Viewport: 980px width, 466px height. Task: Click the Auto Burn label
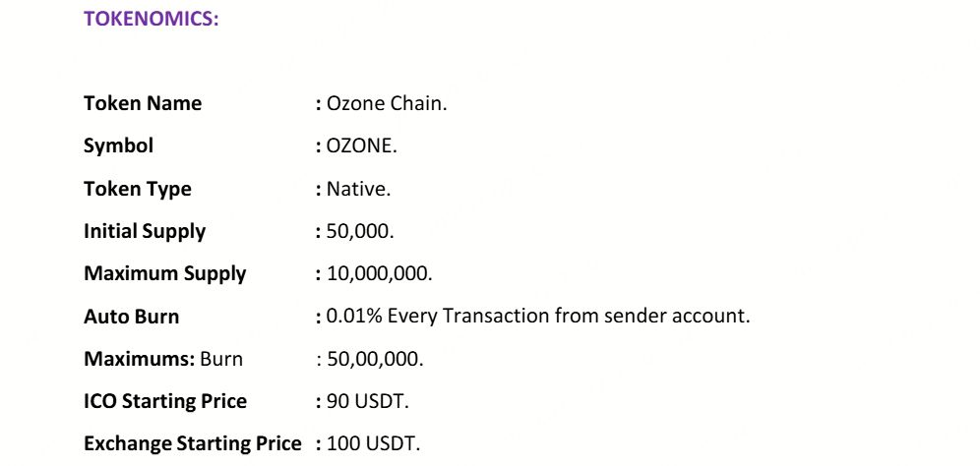tap(131, 317)
